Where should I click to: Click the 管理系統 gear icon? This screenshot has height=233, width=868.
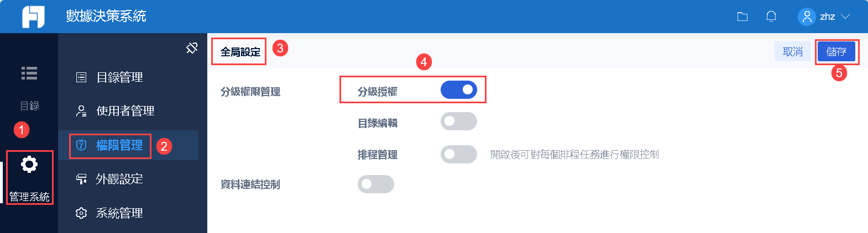pos(29,165)
